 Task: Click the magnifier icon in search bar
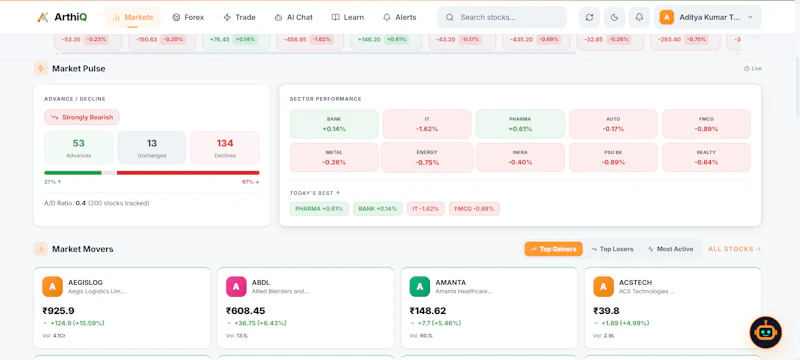(449, 17)
